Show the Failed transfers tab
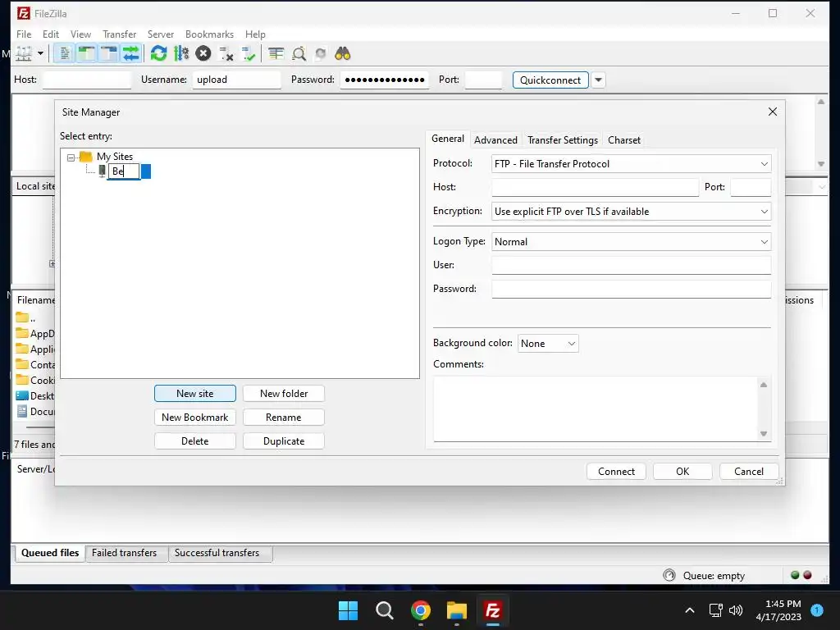Image resolution: width=840 pixels, height=630 pixels. 125,553
